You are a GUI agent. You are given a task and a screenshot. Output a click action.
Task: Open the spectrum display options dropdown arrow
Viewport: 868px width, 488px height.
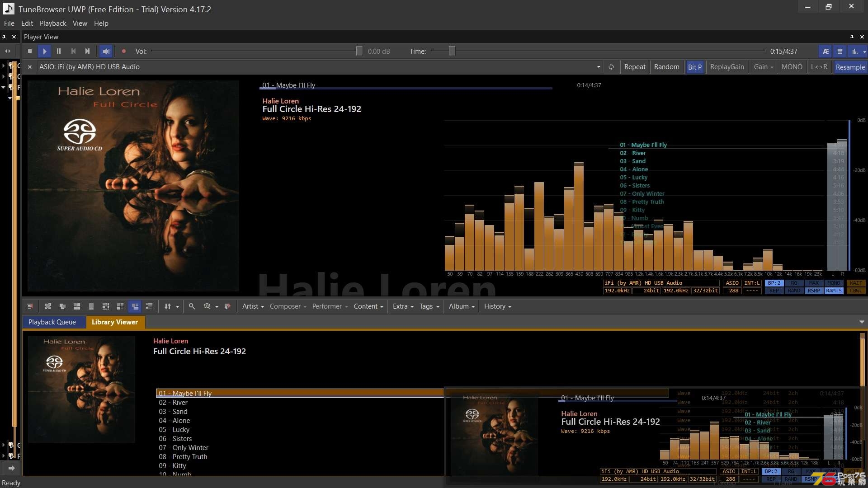point(864,52)
